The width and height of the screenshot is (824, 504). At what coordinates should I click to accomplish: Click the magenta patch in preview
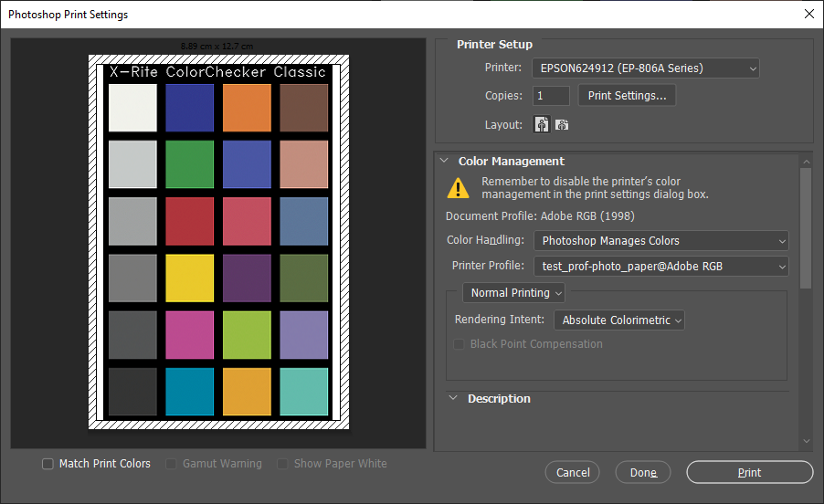click(190, 335)
